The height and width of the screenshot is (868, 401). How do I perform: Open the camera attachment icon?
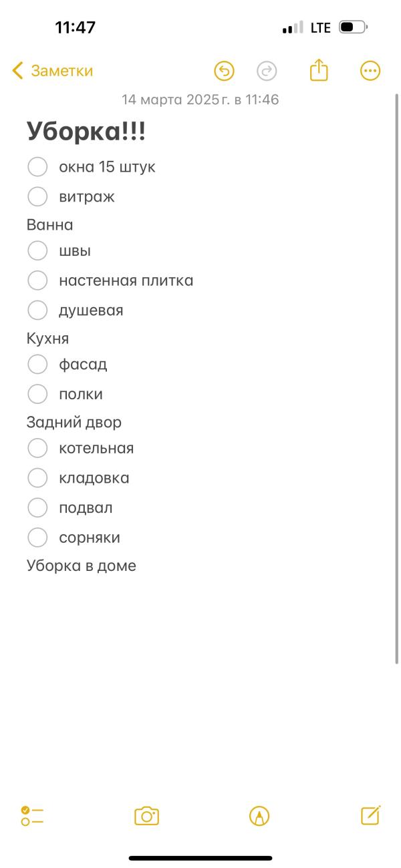[x=147, y=816]
